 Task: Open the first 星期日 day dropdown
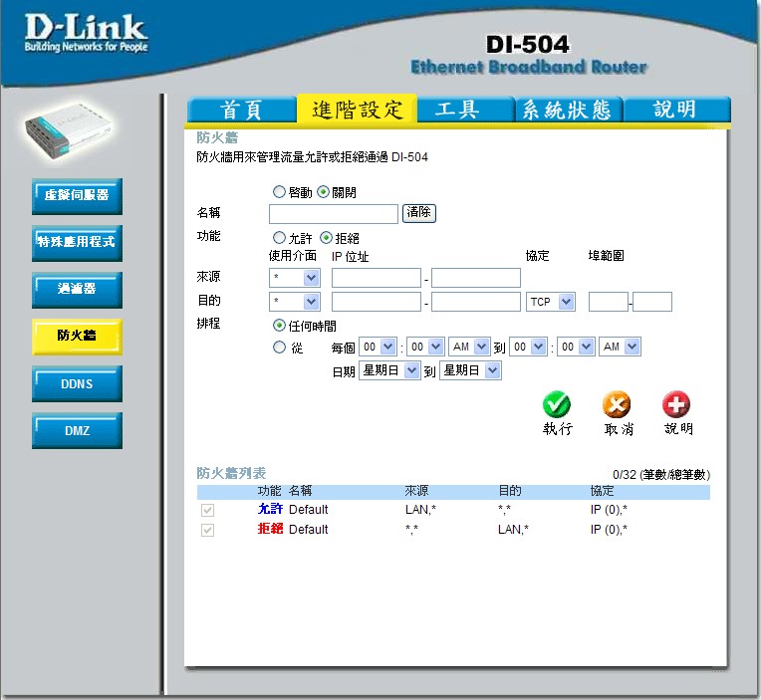pyautogui.click(x=389, y=371)
